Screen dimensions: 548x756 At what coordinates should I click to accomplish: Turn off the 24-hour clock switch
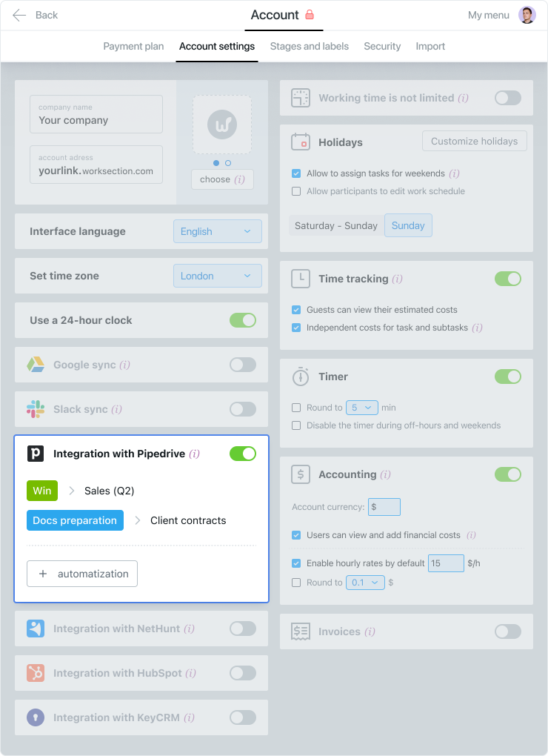coord(243,320)
